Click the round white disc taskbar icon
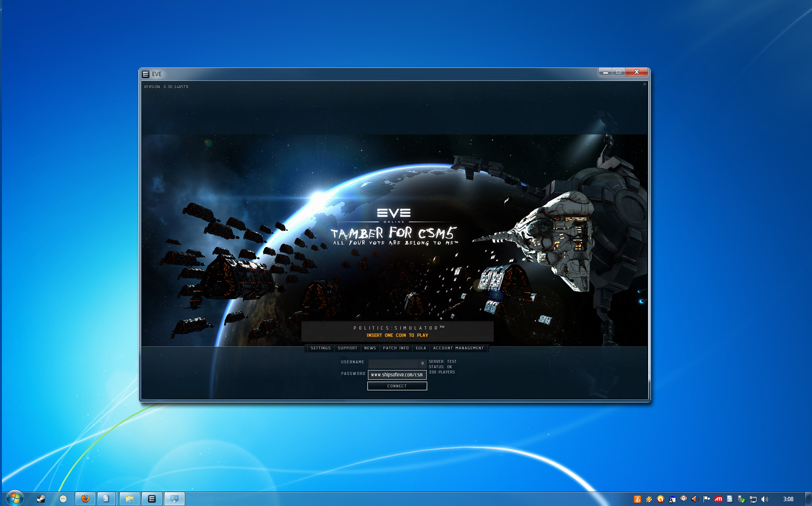The image size is (812, 506). coord(63,499)
